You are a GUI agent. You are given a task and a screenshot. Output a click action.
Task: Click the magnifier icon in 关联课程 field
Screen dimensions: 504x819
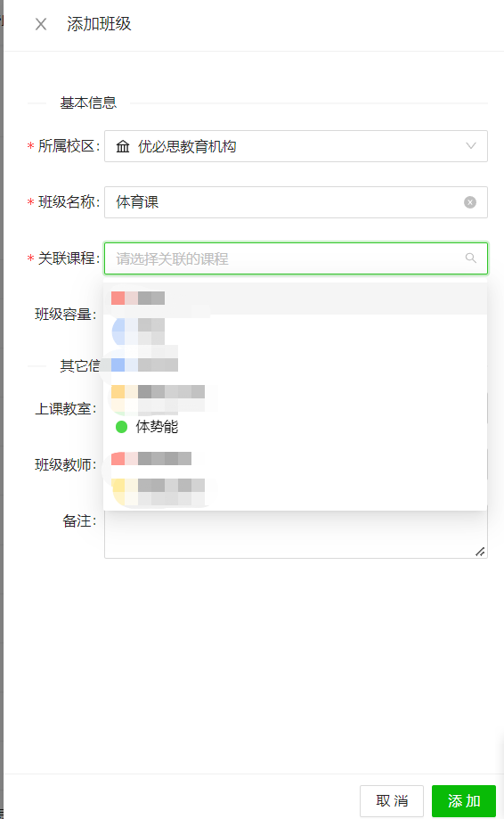(x=471, y=258)
